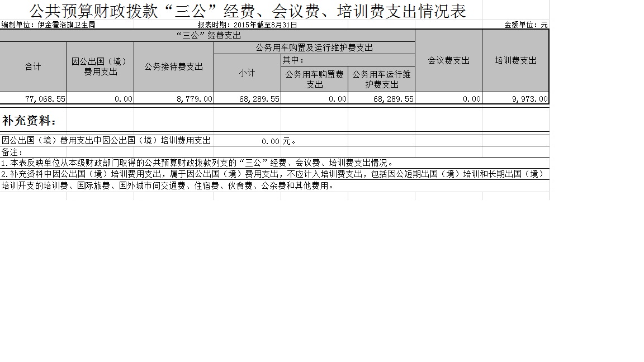Click the 小计 column header
The image size is (644, 362).
point(247,73)
